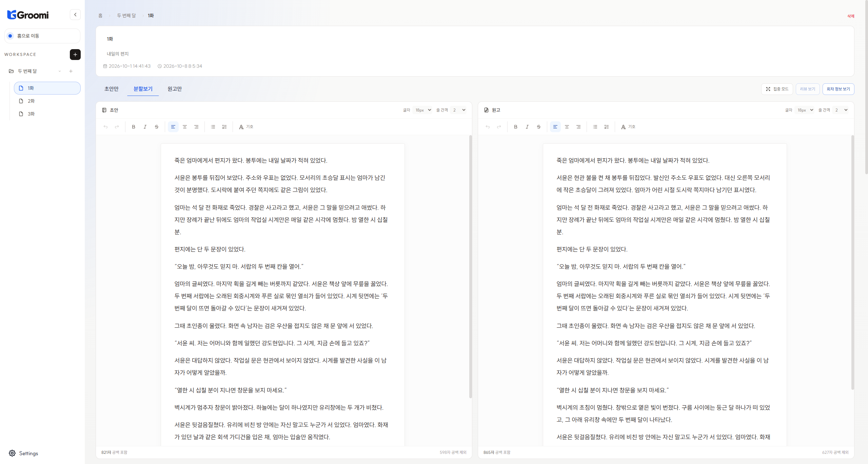The image size is (868, 464).
Task: Redo in the 원고 editor toolbar
Action: 499,127
